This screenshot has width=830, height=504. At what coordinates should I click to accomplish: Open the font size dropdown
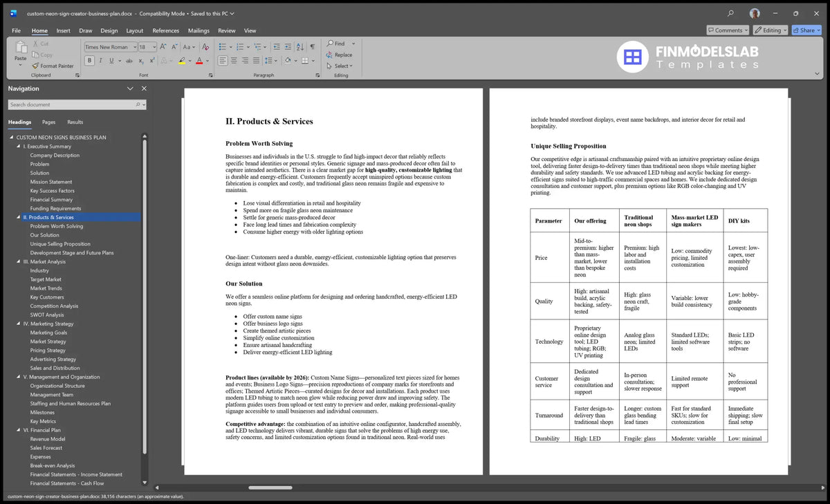tap(154, 47)
